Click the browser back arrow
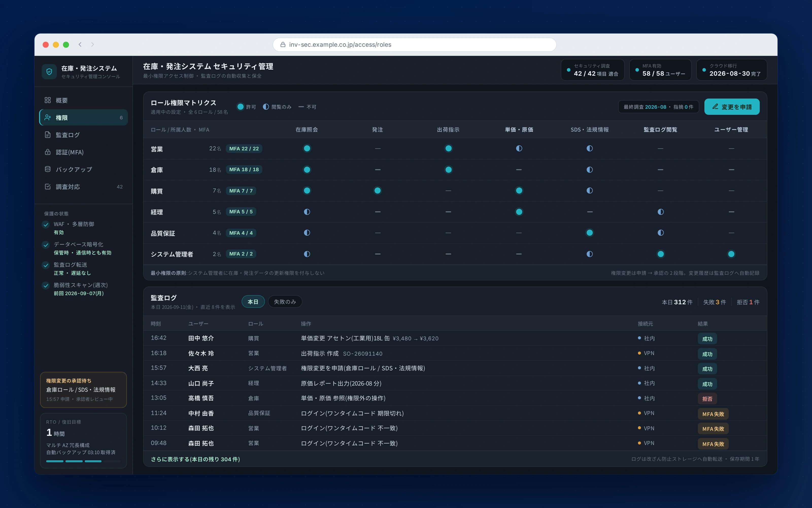Image resolution: width=812 pixels, height=508 pixels. [x=80, y=44]
